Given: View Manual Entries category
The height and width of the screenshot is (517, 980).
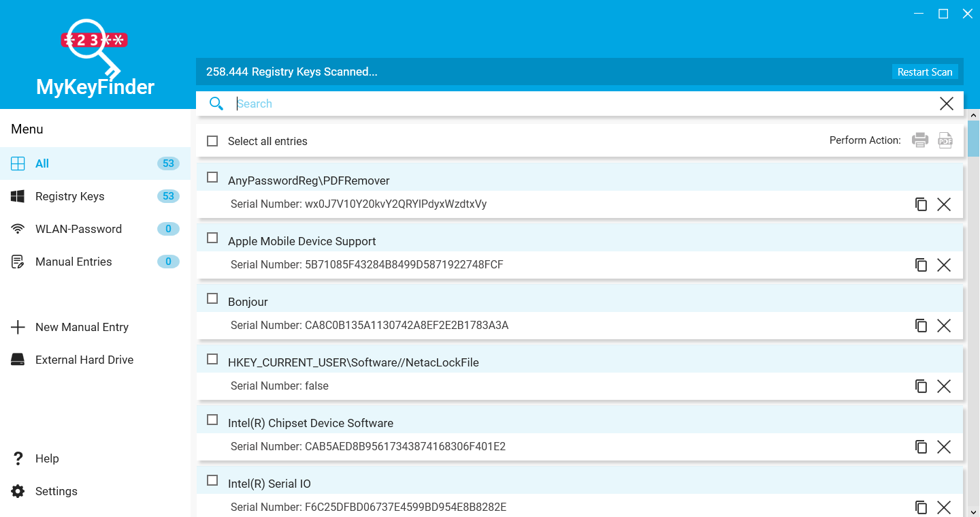Looking at the screenshot, I should 95,262.
